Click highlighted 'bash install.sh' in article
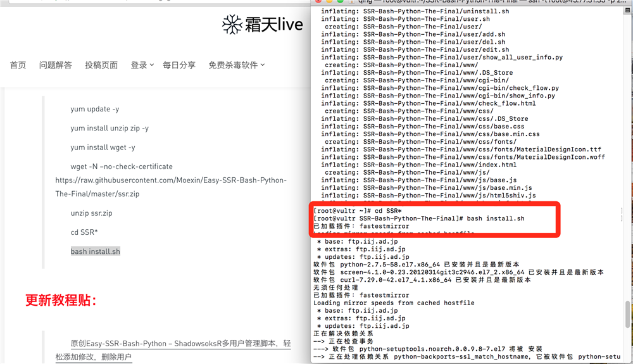 [96, 251]
